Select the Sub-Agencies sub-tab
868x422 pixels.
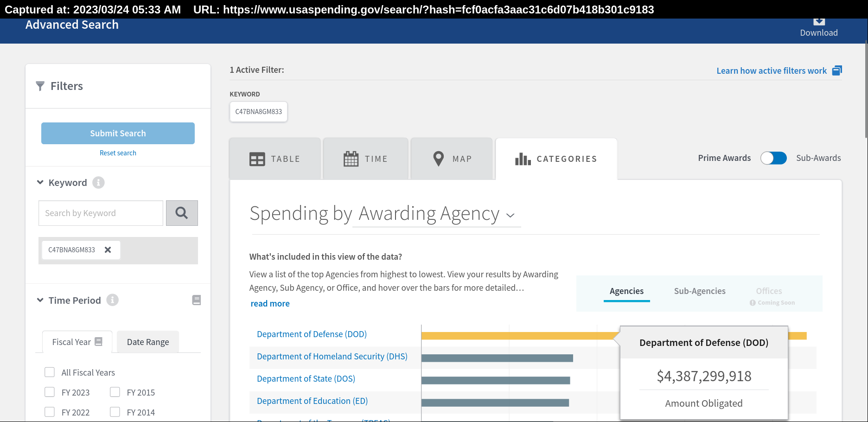click(700, 291)
